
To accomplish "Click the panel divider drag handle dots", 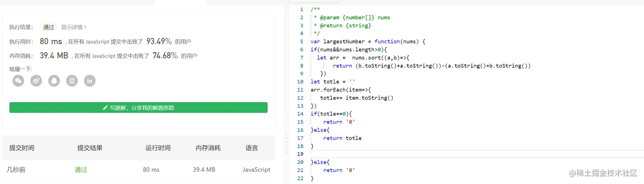I will point(286,143).
